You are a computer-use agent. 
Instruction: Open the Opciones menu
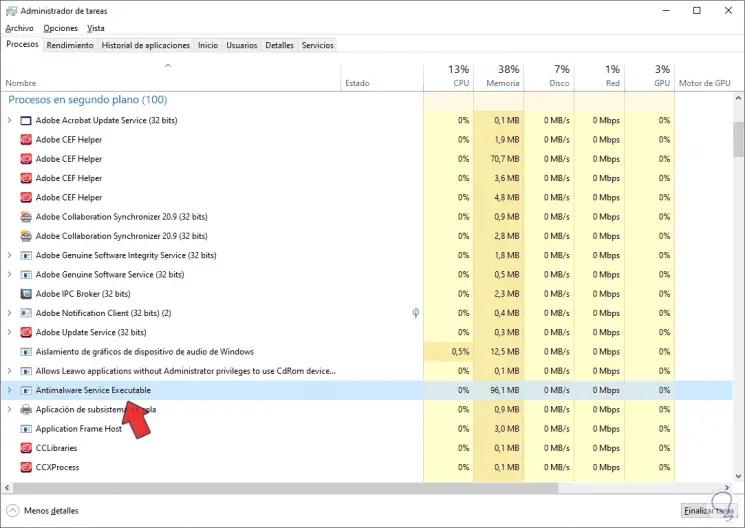60,29
